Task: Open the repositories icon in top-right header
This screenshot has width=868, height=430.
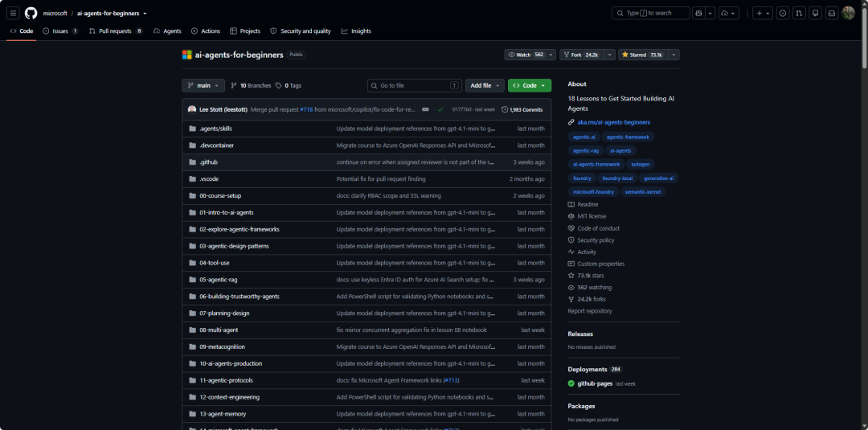Action: pyautogui.click(x=815, y=14)
